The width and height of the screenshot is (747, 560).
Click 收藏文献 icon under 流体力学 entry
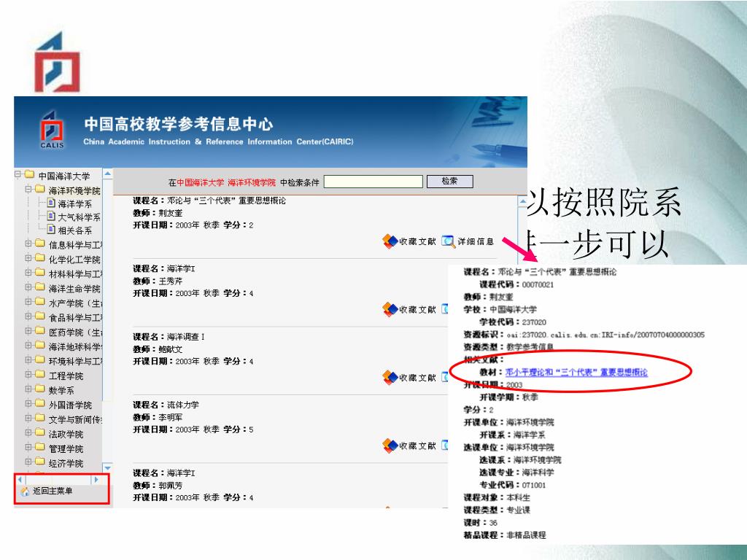click(390, 446)
